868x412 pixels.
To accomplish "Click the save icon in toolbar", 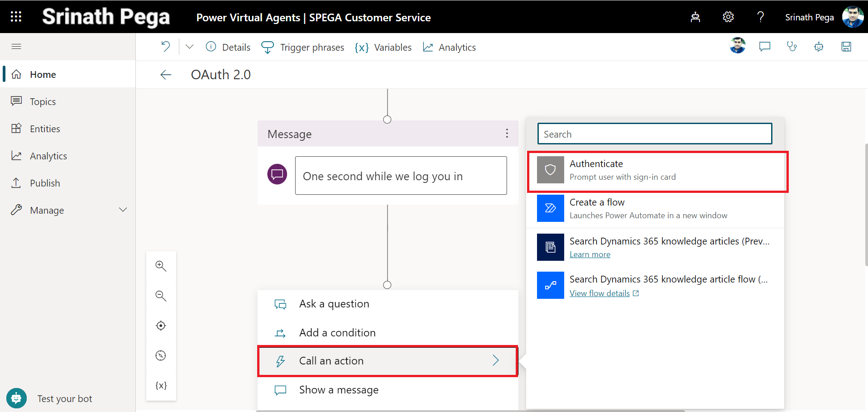I will (846, 47).
